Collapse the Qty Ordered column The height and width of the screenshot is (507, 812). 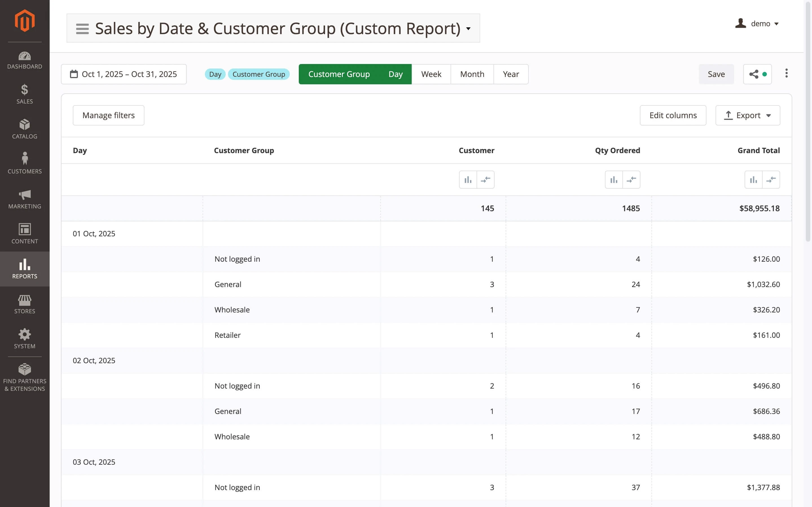[x=631, y=179]
